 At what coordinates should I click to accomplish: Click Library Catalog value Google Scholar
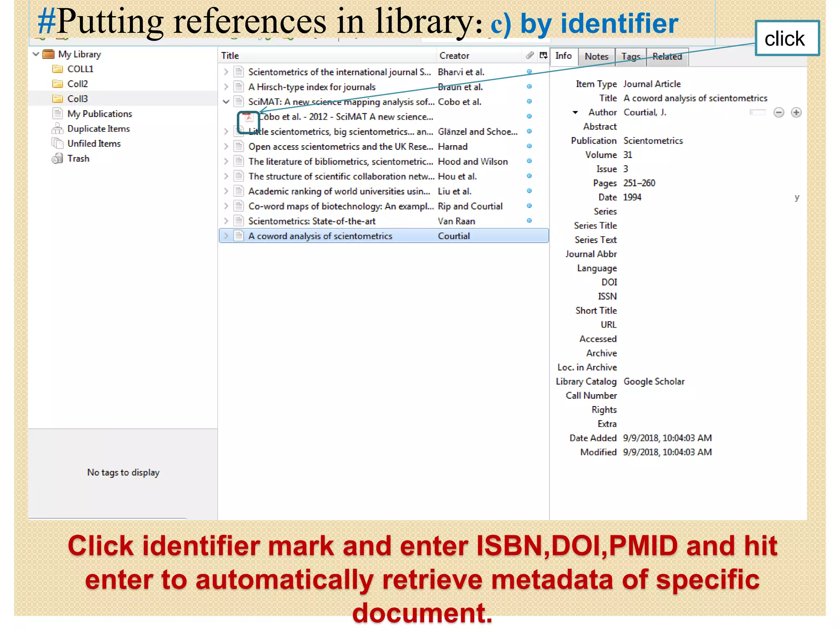[x=654, y=381]
